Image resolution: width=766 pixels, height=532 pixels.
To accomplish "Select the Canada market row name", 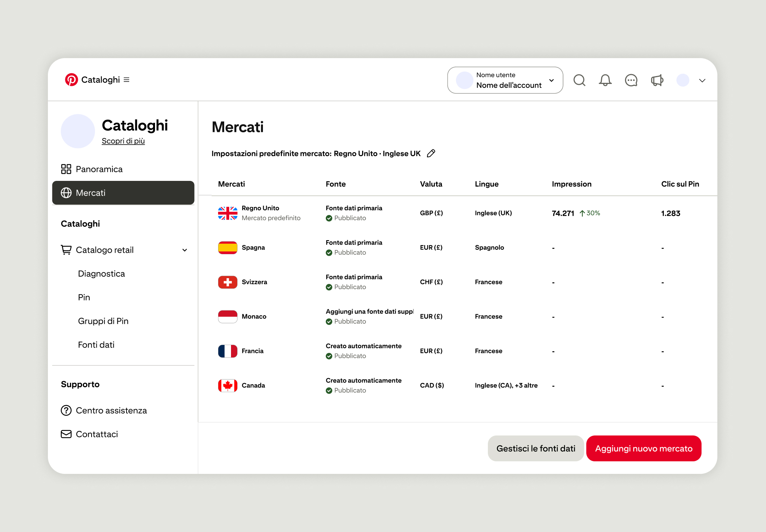I will pyautogui.click(x=253, y=385).
